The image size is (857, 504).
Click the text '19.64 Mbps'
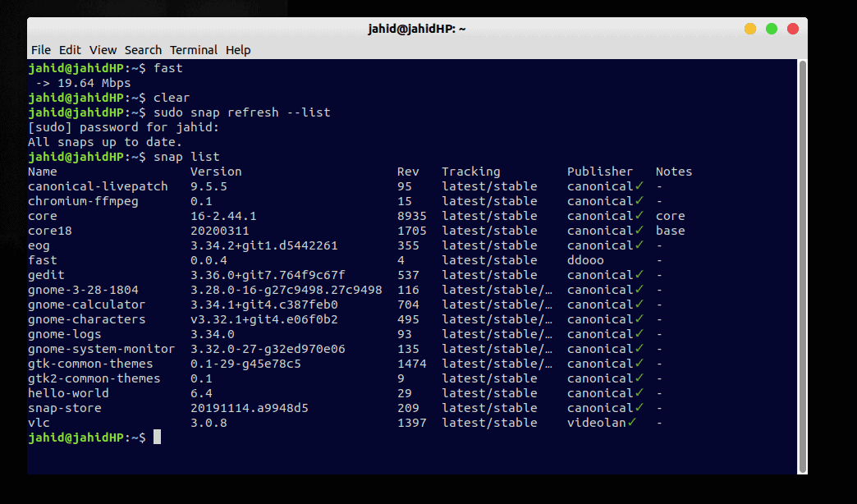[x=94, y=83]
